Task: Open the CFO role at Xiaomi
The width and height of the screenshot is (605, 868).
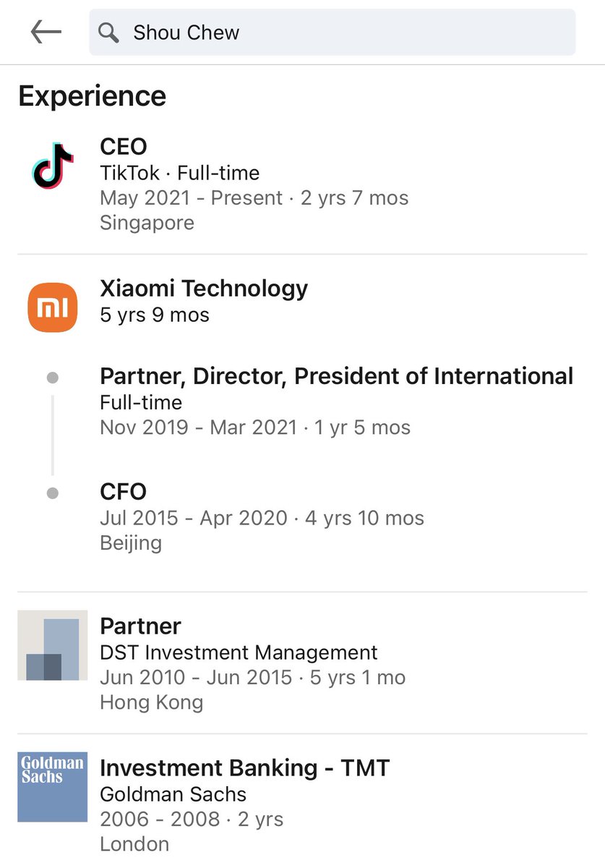Action: [124, 492]
